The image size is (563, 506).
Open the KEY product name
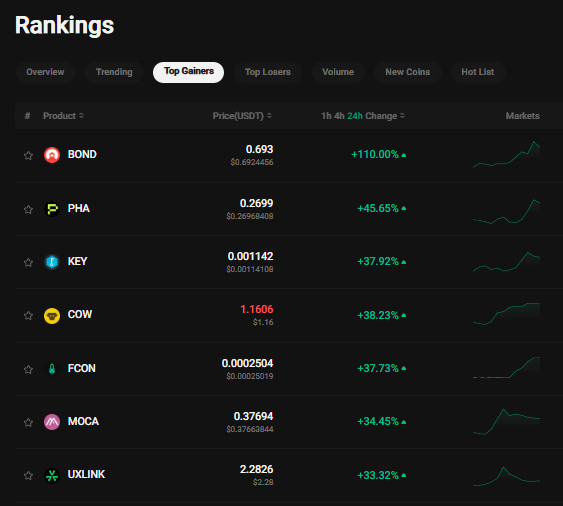tap(78, 261)
